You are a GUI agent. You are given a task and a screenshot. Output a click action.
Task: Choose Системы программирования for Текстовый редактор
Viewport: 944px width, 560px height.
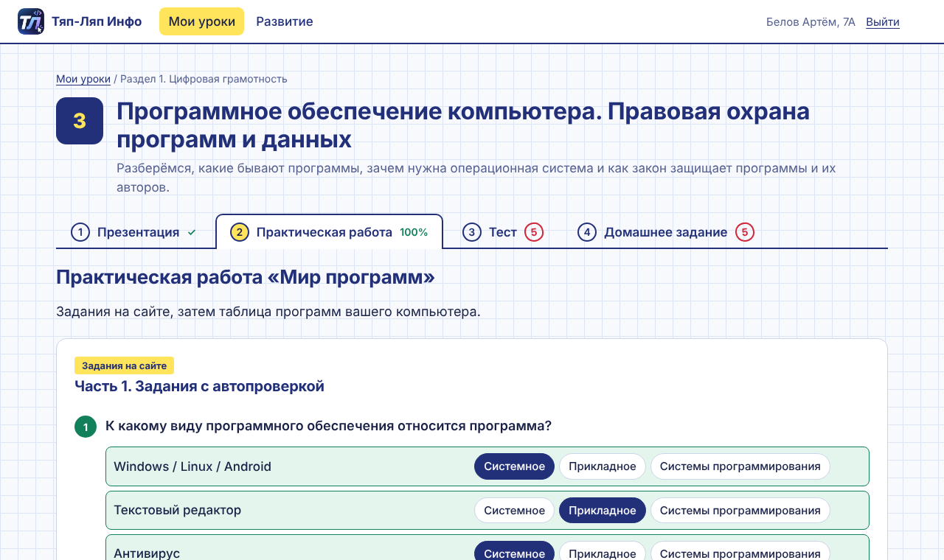tap(740, 511)
